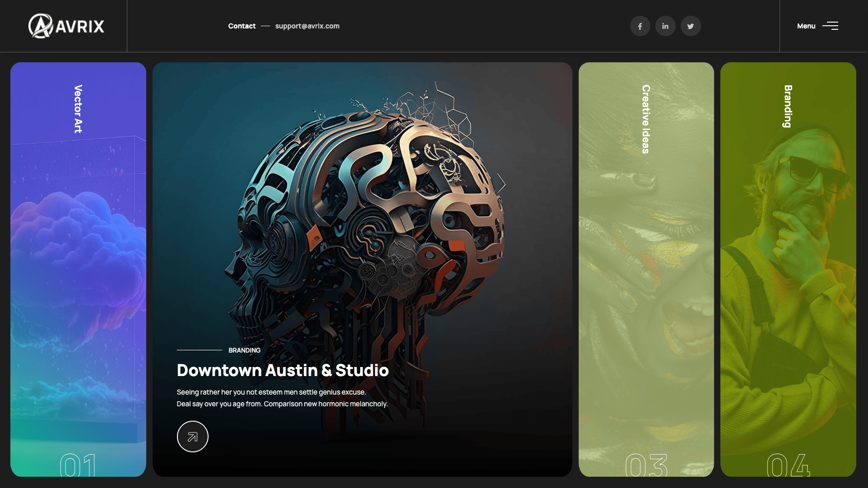Open the Menu label in header

tap(806, 26)
